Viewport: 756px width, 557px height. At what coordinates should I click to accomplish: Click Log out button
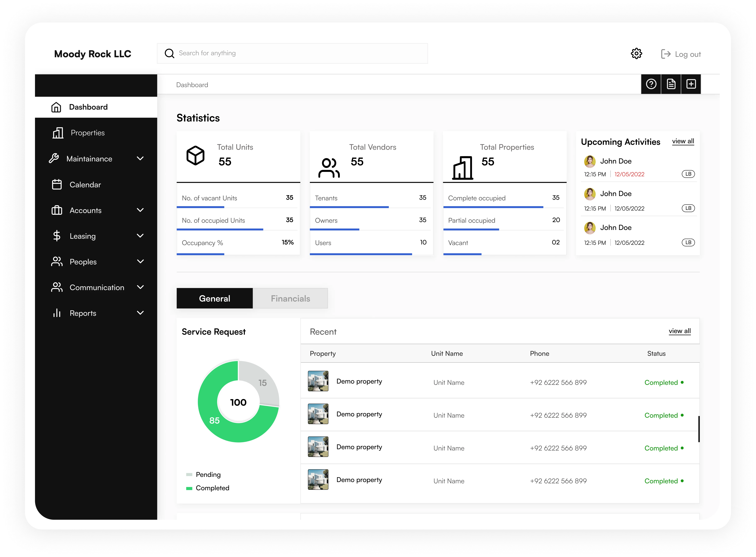pos(681,54)
